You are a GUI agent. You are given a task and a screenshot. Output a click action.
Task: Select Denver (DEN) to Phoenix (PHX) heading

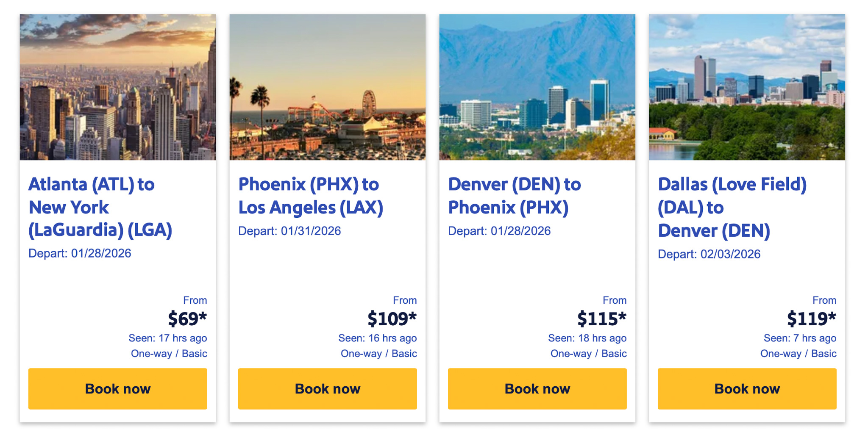click(514, 196)
